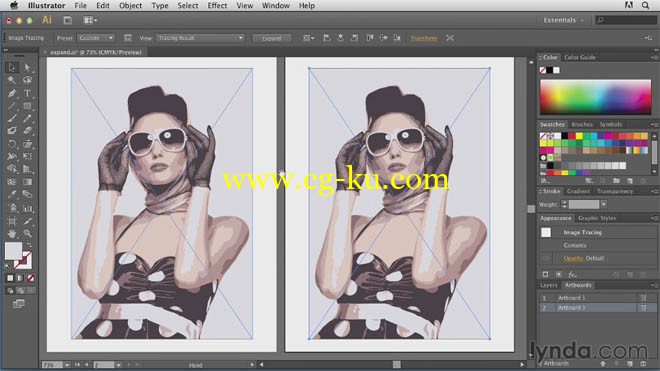Open the View dropdown showing Tracing Result
Viewport: 660px width, 371px height.
pyautogui.click(x=200, y=38)
